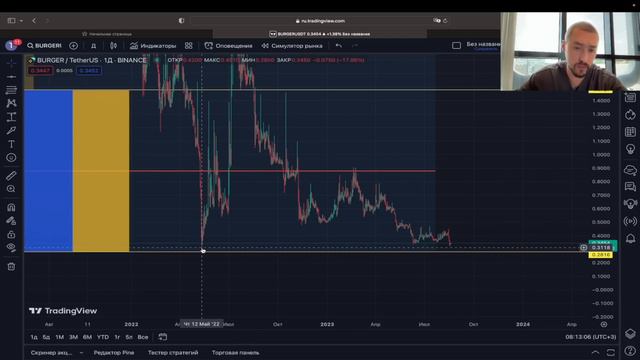
Task: Open the public chats panel
Action: click(x=630, y=169)
